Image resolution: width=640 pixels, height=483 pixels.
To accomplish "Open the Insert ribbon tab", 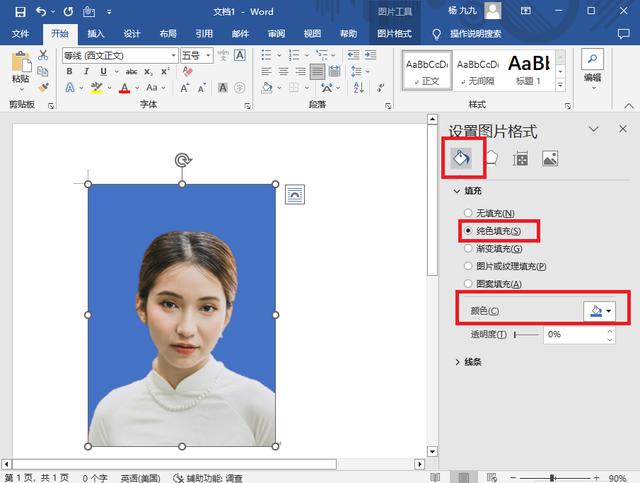I will 96,33.
